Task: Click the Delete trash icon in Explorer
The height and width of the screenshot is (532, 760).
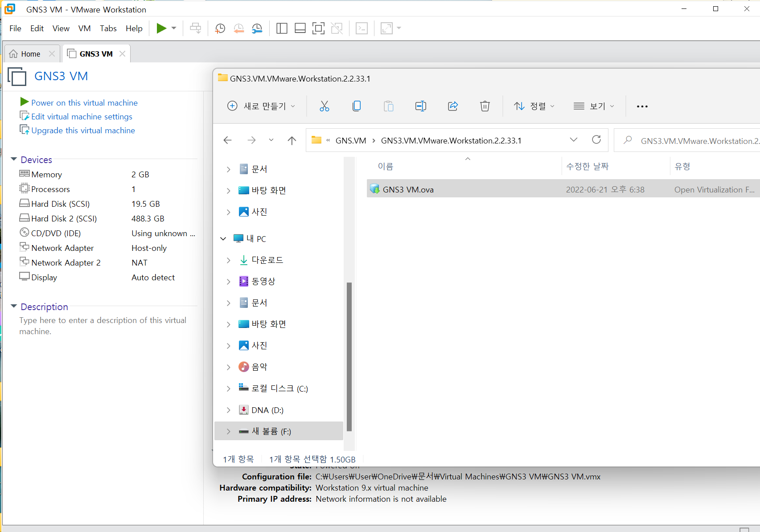Action: (x=485, y=106)
